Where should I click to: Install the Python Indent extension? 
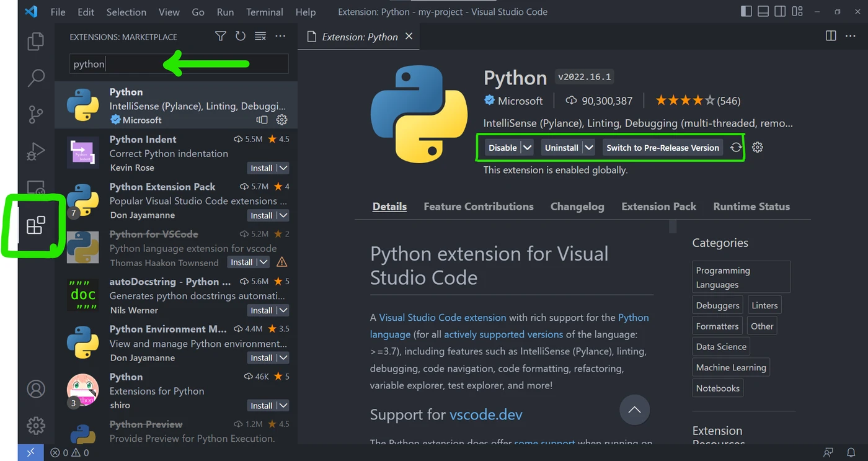(261, 168)
